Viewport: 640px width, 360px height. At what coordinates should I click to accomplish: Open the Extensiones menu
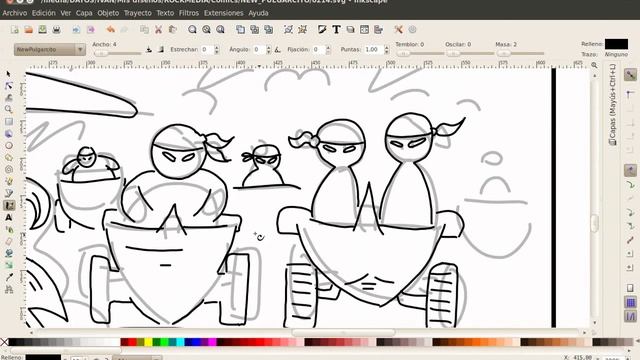224,13
